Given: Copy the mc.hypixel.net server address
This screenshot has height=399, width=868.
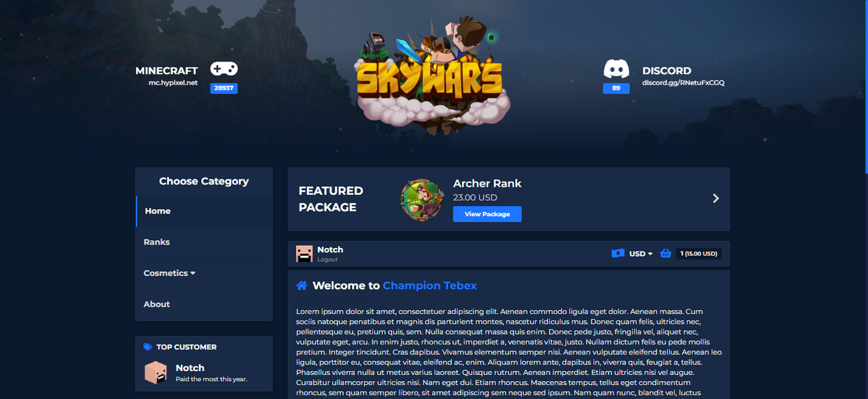Looking at the screenshot, I should [x=172, y=83].
